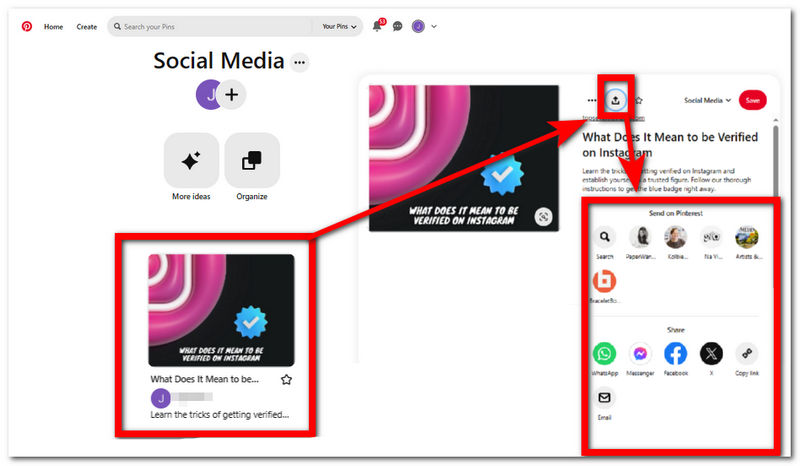Image resolution: width=800 pixels, height=466 pixels.
Task: Click the large pin image in the closeup
Action: [464, 158]
